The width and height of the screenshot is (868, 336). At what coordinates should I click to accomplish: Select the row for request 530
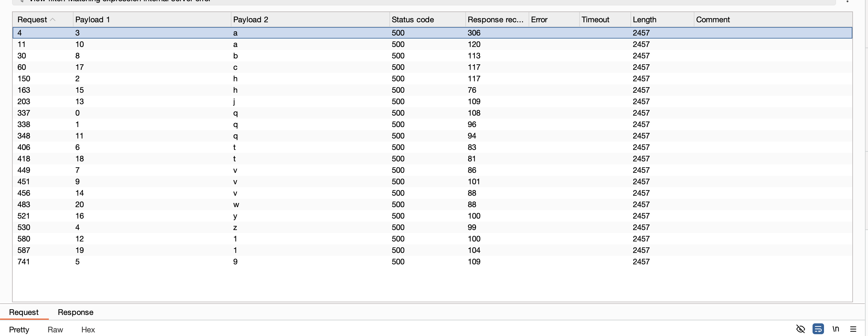(432, 227)
